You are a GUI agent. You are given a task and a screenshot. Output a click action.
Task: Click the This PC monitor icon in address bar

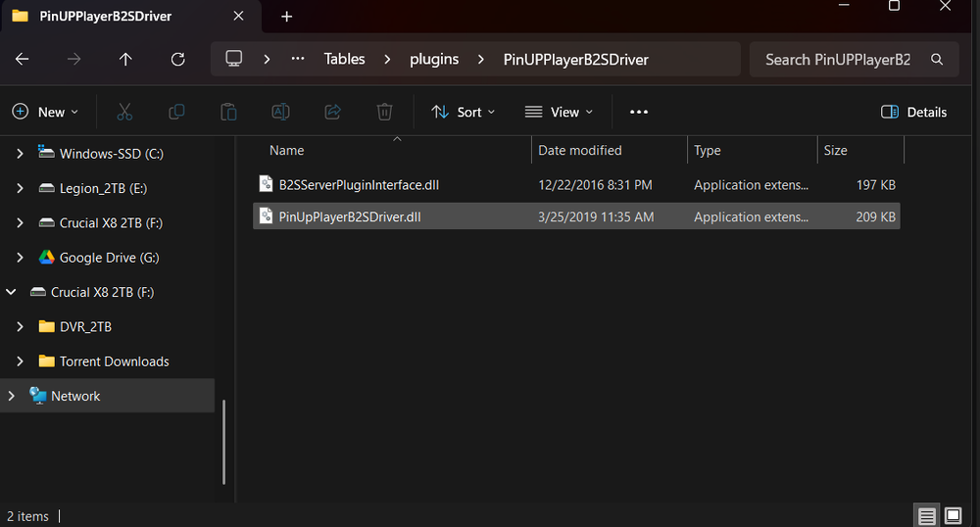point(234,59)
